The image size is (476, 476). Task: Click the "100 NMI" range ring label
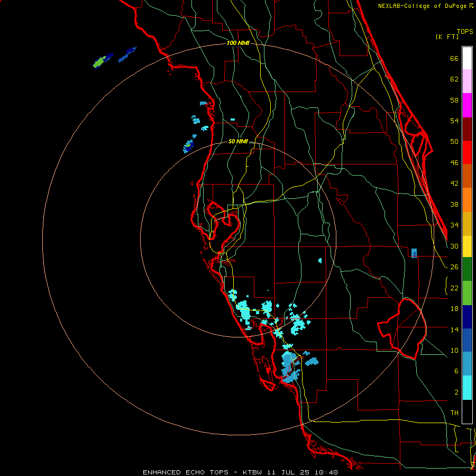(x=238, y=43)
